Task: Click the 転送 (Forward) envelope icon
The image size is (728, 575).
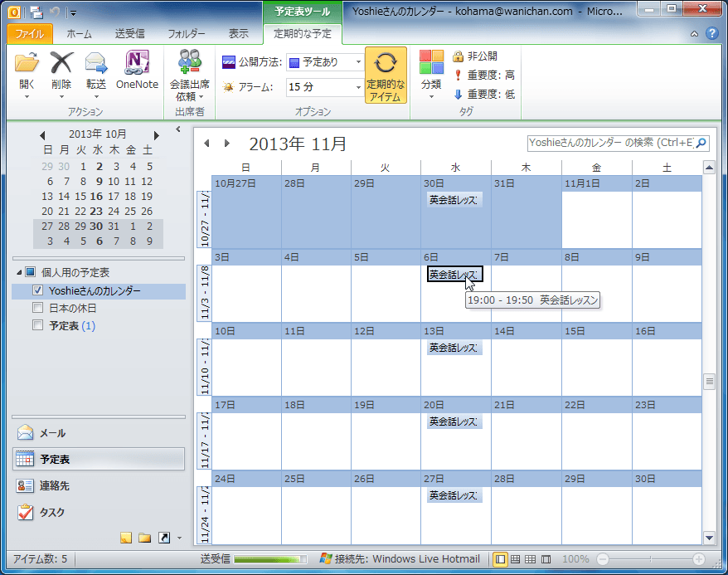Action: pos(96,63)
